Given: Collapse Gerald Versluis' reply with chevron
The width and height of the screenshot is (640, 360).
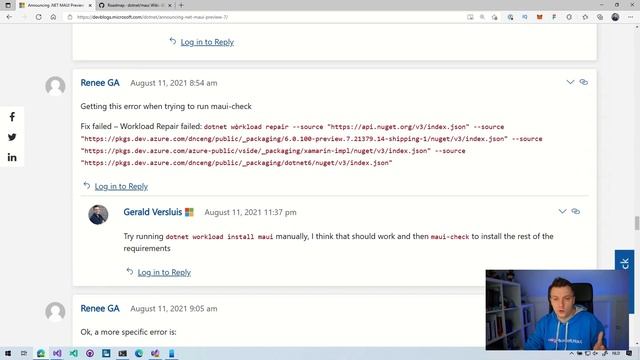Looking at the screenshot, I should coord(562,211).
